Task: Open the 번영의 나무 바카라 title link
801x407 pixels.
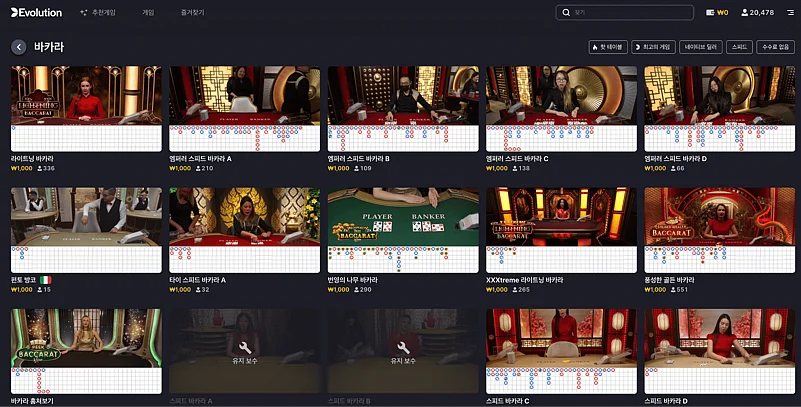Action: (352, 280)
